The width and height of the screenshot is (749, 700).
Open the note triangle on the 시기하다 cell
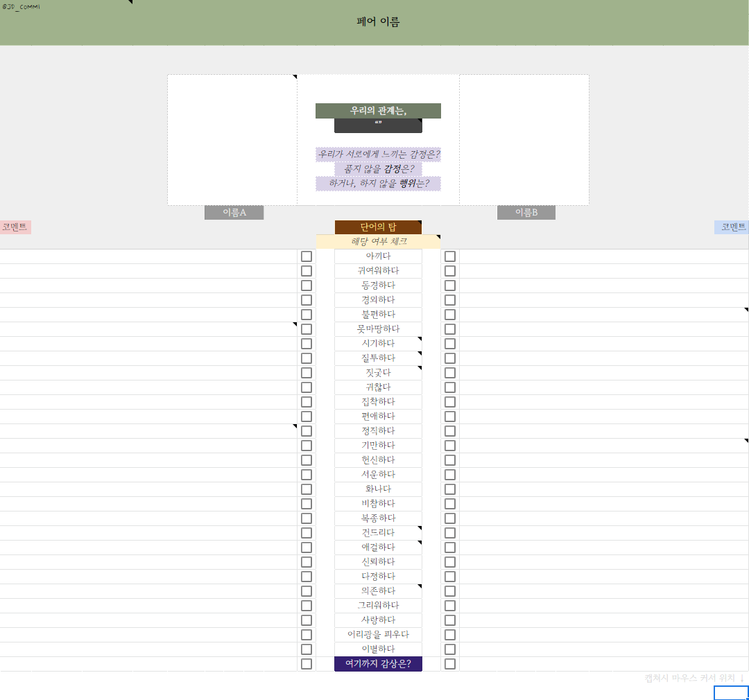click(x=420, y=338)
